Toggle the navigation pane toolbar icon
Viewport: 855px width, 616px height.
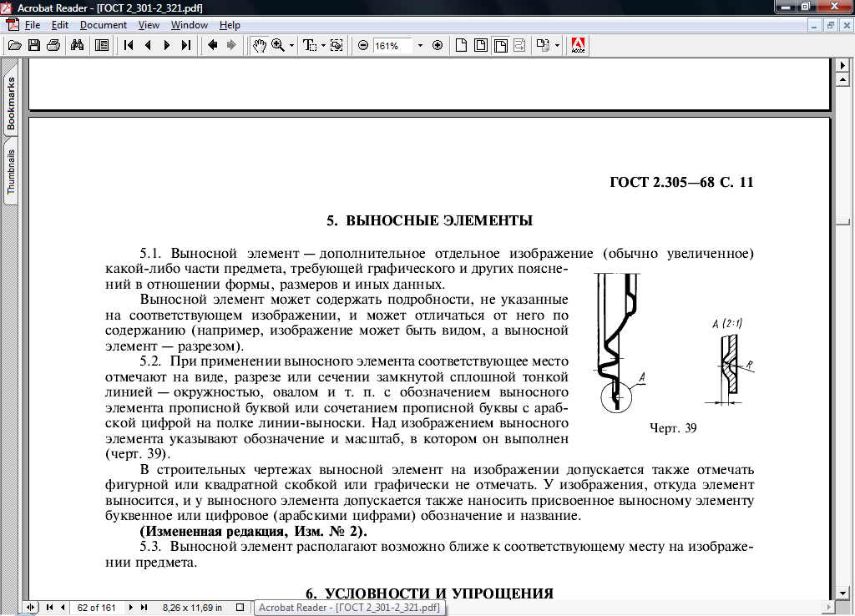(102, 45)
